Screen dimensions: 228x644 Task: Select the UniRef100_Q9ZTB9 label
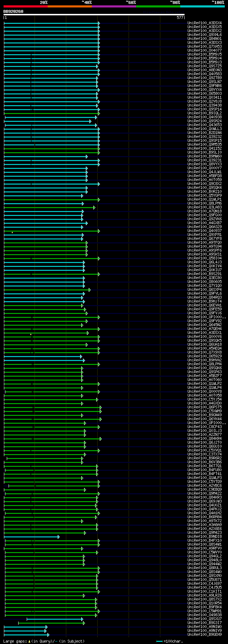coord(204,78)
